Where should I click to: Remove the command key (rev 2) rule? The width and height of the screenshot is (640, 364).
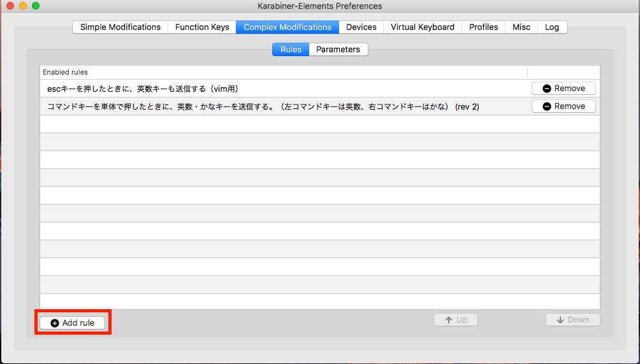pyautogui.click(x=564, y=106)
